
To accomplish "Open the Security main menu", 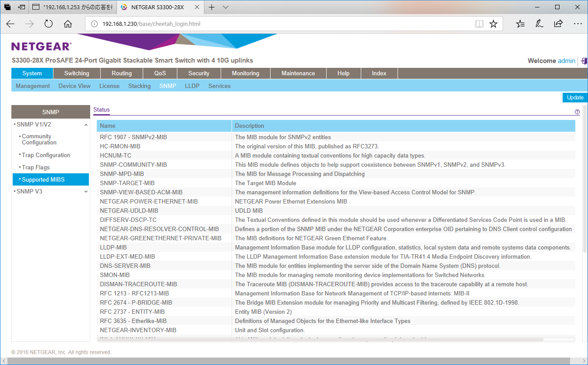I will [199, 74].
